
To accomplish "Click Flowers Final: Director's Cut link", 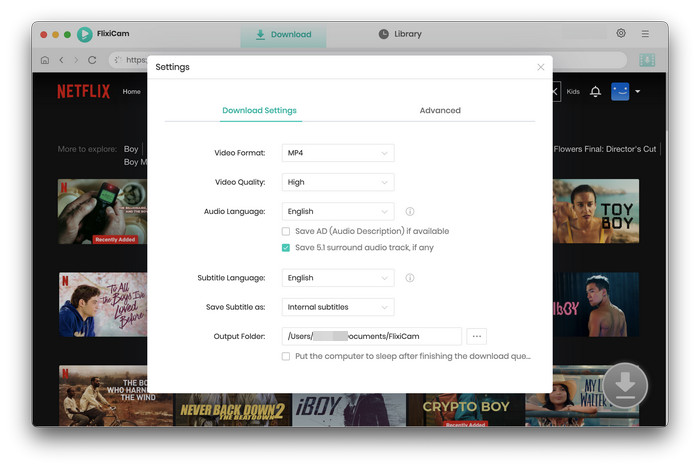I will pos(605,149).
